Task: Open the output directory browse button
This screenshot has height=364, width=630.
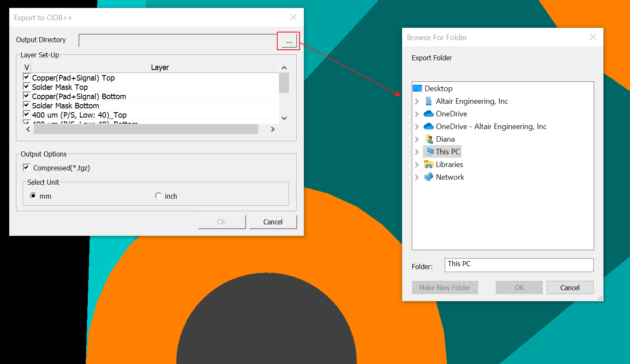Action: 289,41
